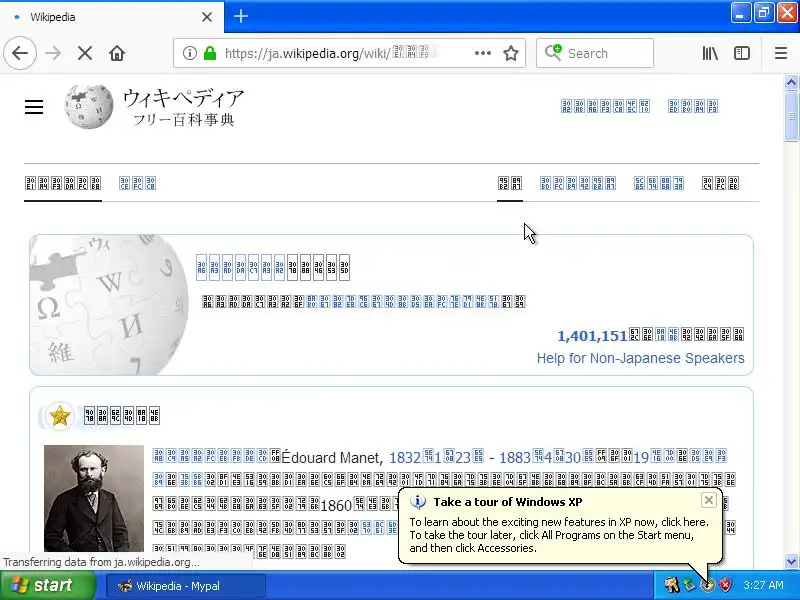Stop loading the page
This screenshot has width=800, height=600.
tap(85, 53)
